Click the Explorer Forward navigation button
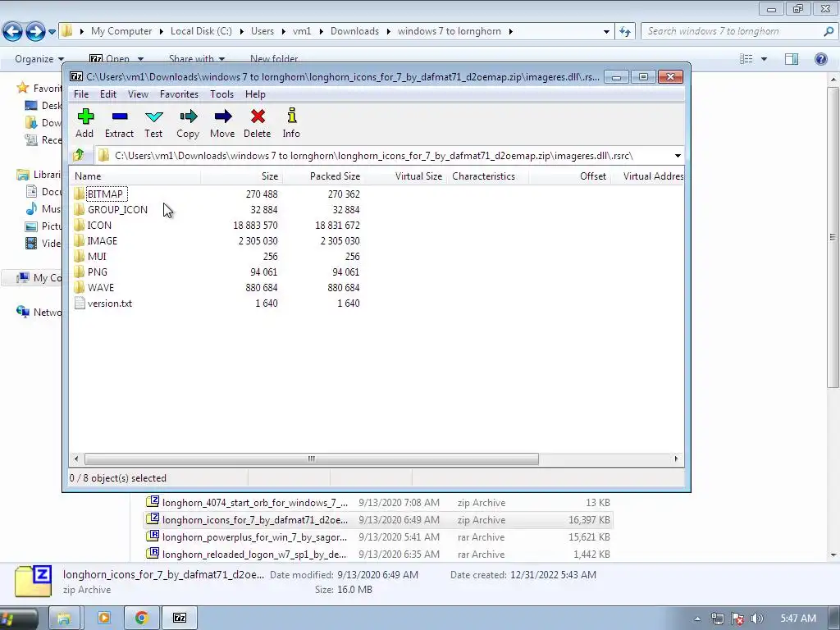This screenshot has width=840, height=630. pos(35,32)
